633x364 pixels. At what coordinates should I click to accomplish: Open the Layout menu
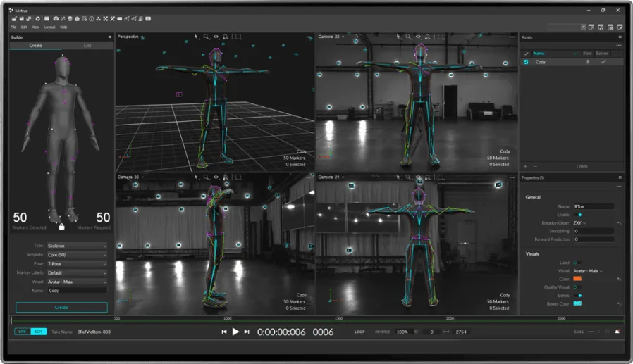[x=49, y=27]
